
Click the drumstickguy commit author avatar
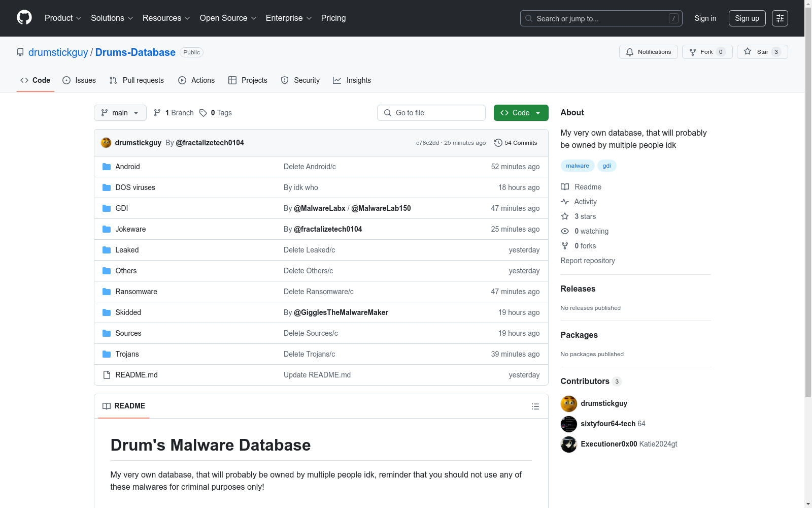pos(106,143)
